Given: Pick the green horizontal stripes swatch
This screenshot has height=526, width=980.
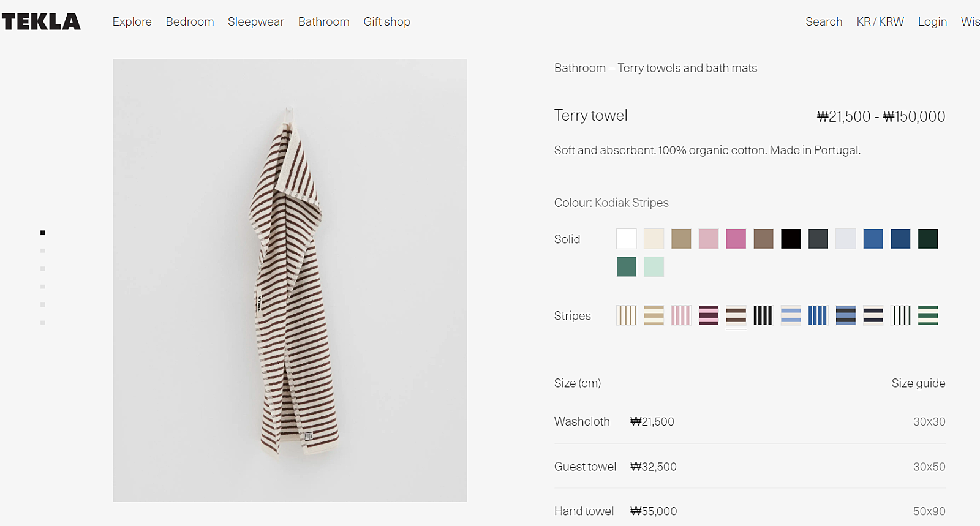Looking at the screenshot, I should [927, 315].
